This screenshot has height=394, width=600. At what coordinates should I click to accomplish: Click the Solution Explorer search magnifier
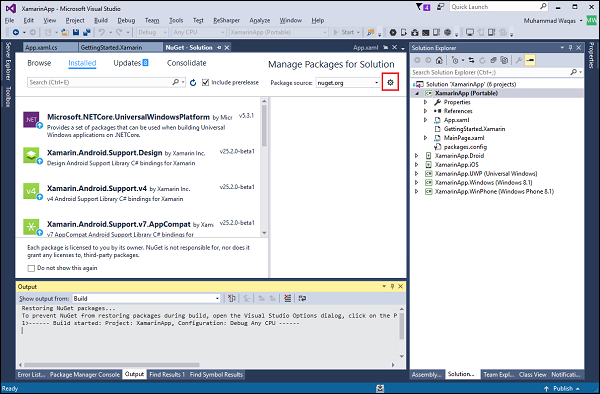tap(574, 72)
